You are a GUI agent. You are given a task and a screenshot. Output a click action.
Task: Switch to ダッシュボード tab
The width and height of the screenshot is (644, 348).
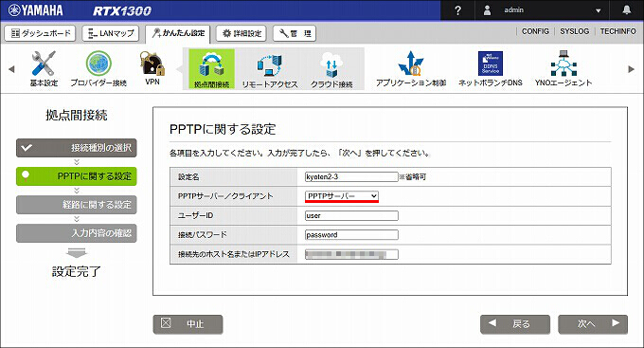pyautogui.click(x=40, y=33)
